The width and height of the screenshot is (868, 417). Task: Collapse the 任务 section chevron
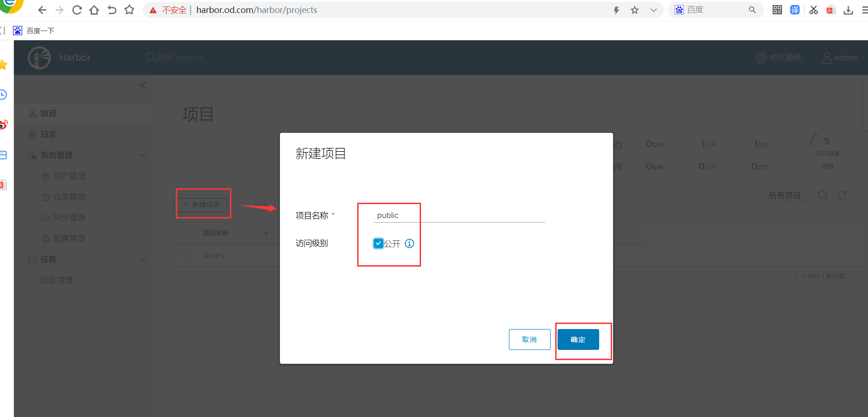click(143, 259)
